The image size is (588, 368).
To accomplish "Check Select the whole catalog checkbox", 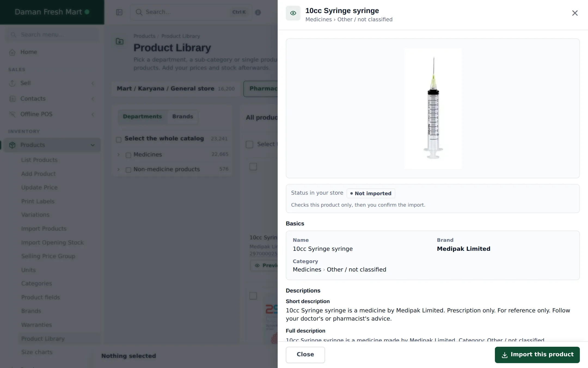I will click(119, 140).
